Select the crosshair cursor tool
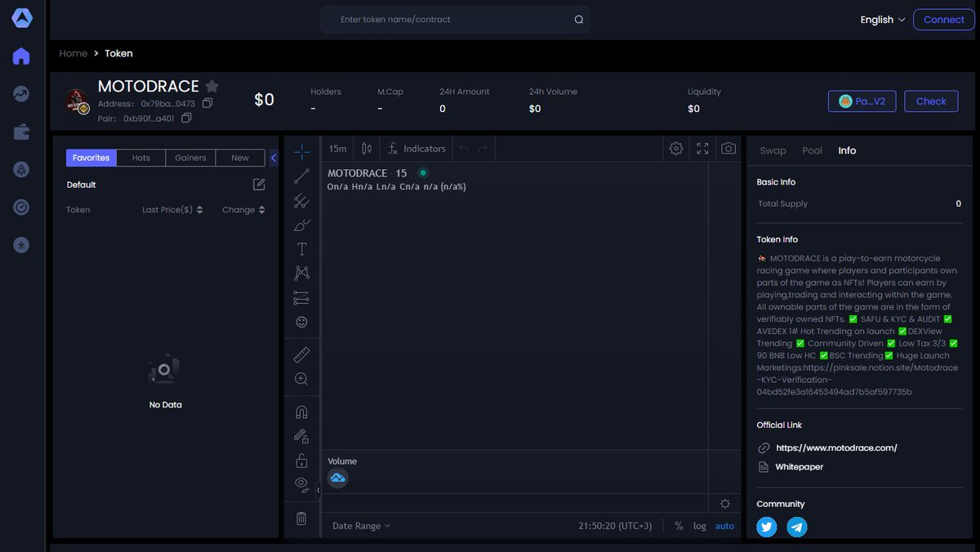Viewport: 980px width, 552px height. click(x=302, y=151)
